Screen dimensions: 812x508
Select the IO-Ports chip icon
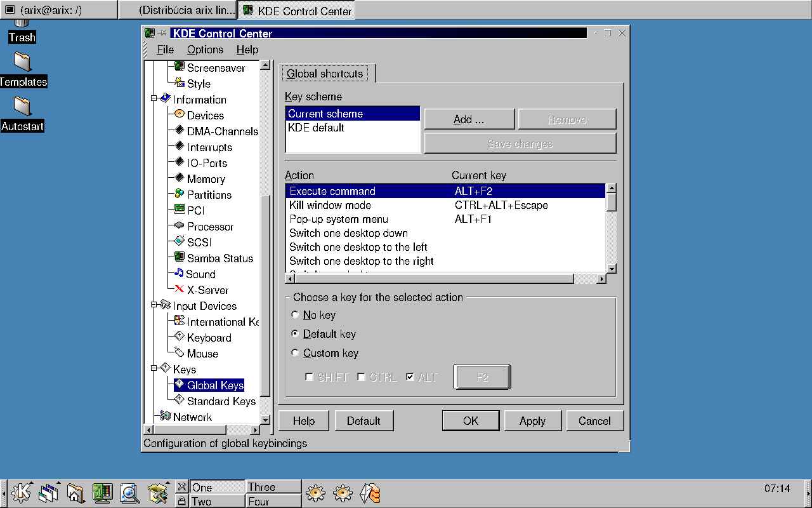click(x=180, y=163)
